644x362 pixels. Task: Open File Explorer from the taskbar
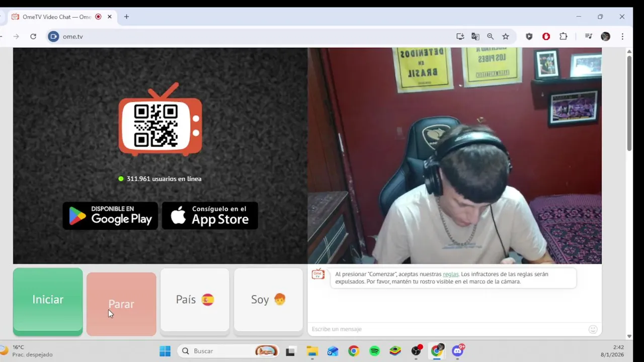(312, 351)
